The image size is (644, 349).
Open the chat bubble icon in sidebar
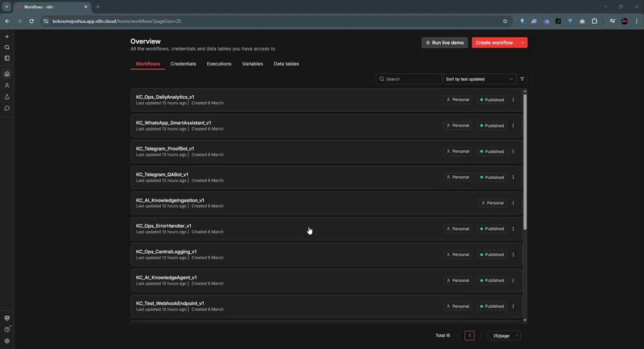pyautogui.click(x=7, y=108)
